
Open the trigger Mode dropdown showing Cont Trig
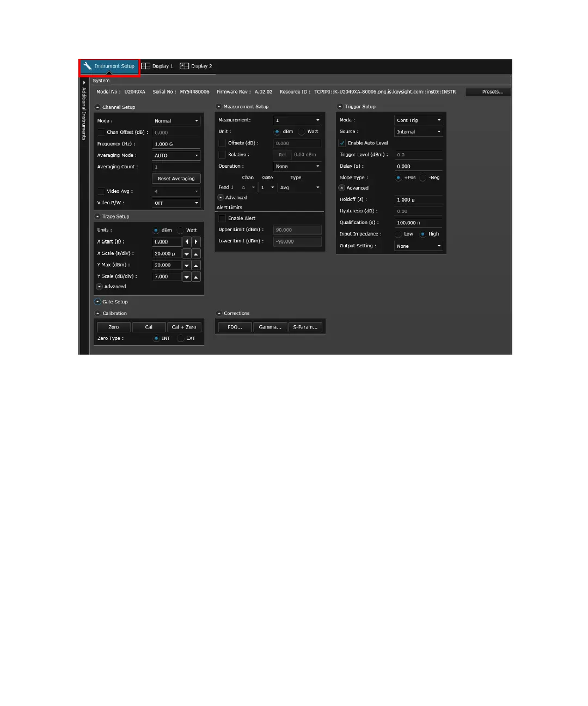[x=418, y=120]
